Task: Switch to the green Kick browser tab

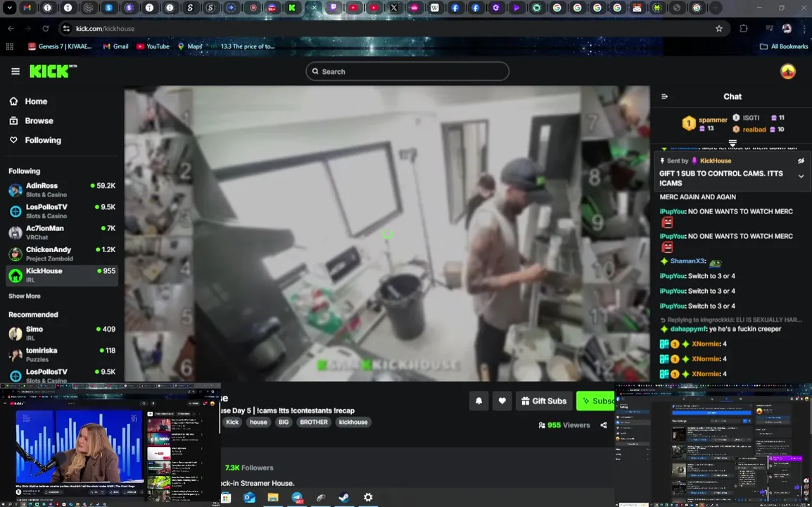Action: click(x=292, y=8)
